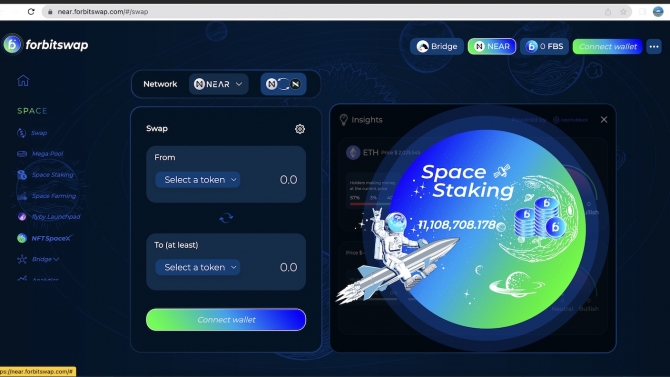
Task: Click the Ryby Launchpad sidebar icon
Action: (x=22, y=217)
